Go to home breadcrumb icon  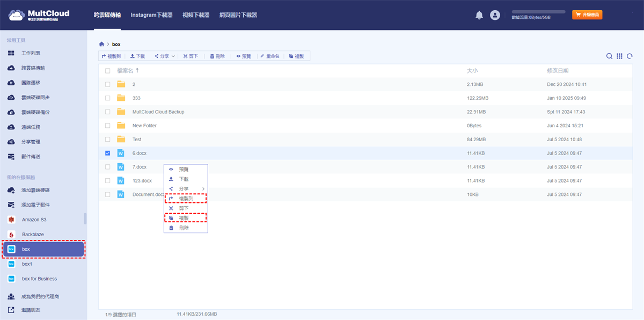[101, 44]
